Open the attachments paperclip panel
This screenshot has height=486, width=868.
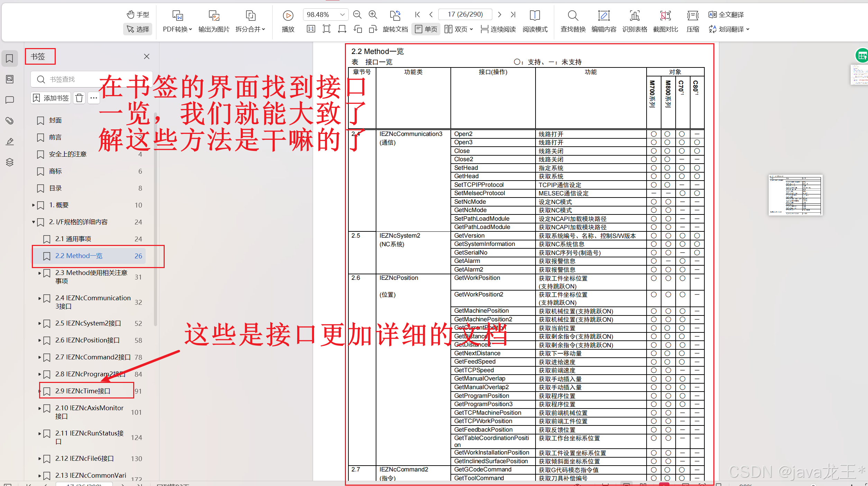tap(10, 120)
